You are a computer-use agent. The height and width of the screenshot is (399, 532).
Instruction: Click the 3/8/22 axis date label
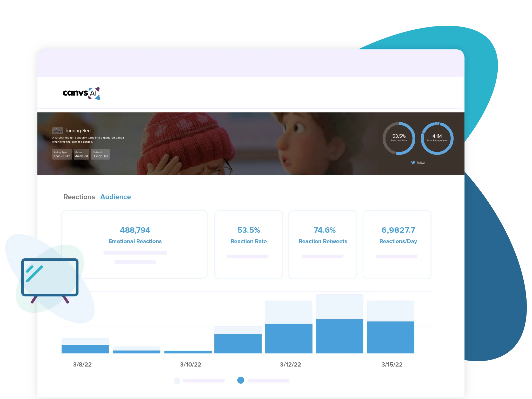coord(82,364)
